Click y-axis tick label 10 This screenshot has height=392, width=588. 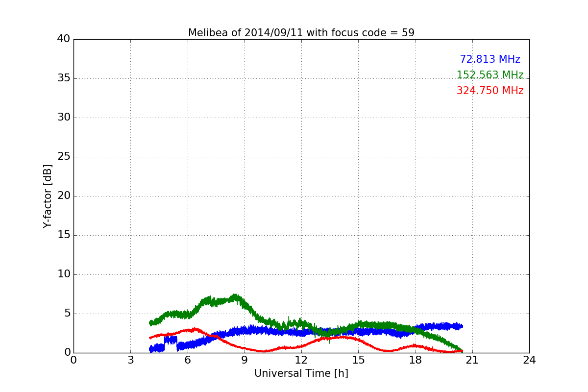click(x=64, y=274)
